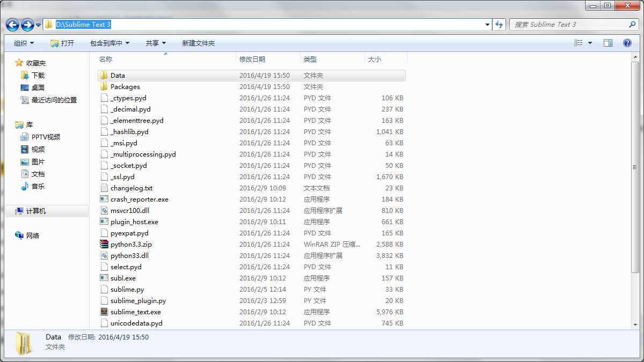Screen dimensions: 644x362
Task: Open the view options dropdown arrow
Action: tap(590, 43)
